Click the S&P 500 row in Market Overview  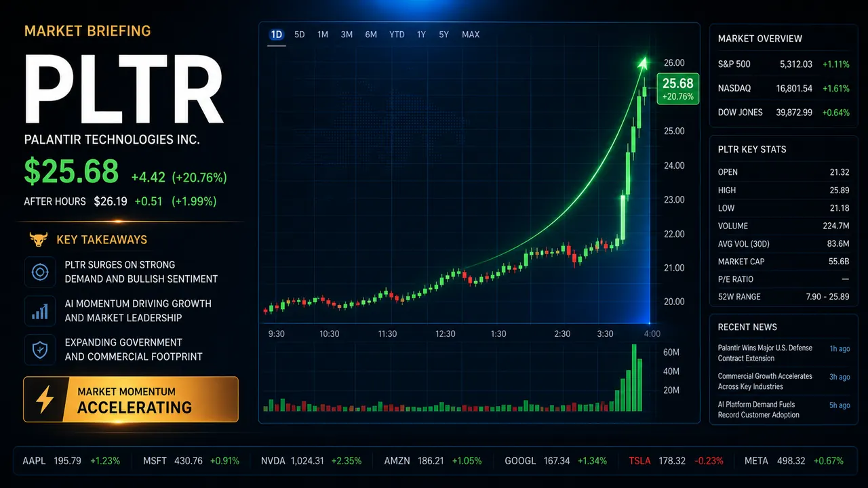[x=784, y=64]
